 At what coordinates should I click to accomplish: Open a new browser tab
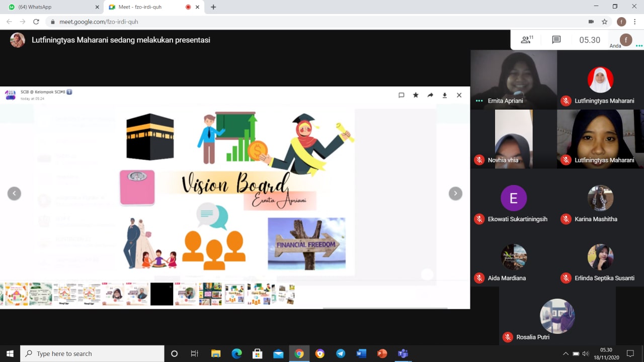[213, 7]
